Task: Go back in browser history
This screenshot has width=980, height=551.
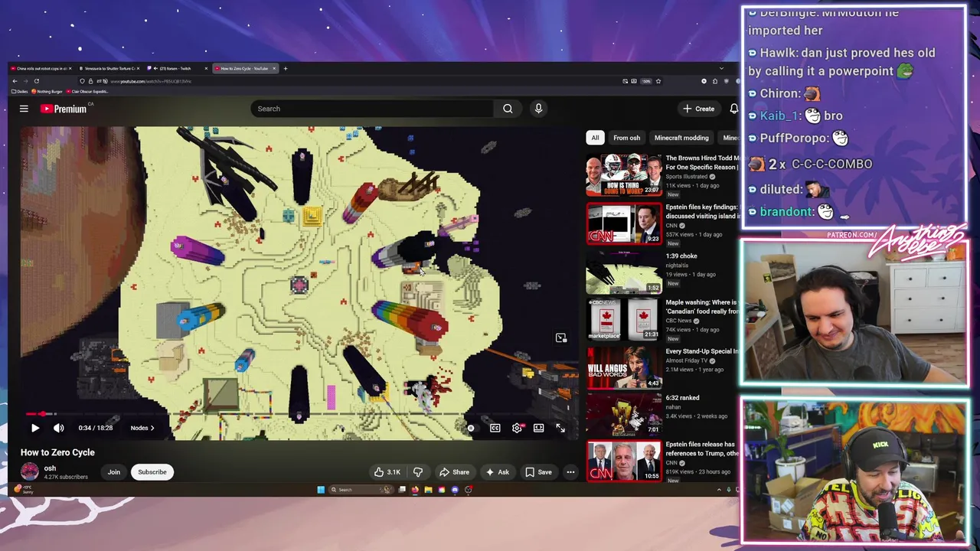Action: coord(15,81)
